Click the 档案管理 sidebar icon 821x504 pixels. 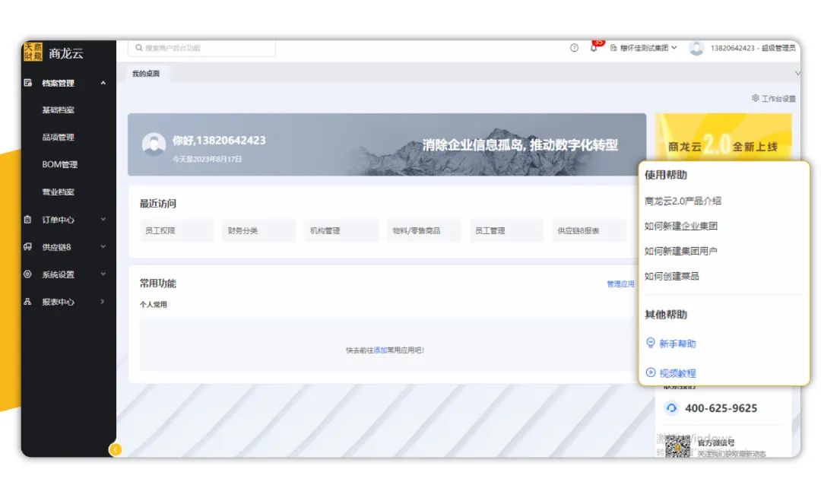[x=28, y=83]
